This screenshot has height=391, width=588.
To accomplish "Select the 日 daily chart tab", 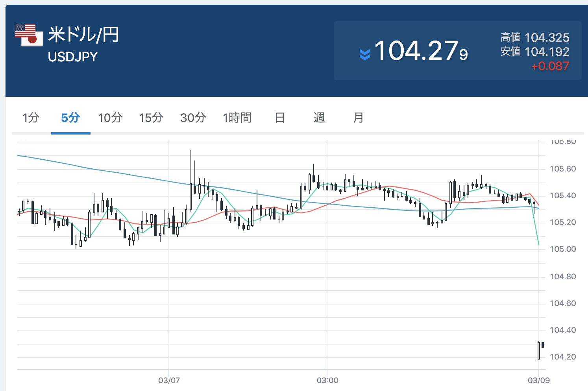I will point(280,118).
